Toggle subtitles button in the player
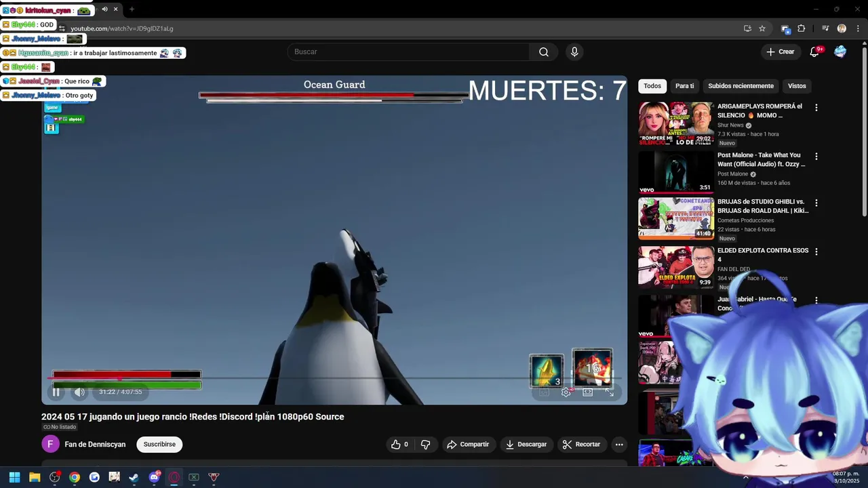The image size is (868, 488). click(x=544, y=392)
